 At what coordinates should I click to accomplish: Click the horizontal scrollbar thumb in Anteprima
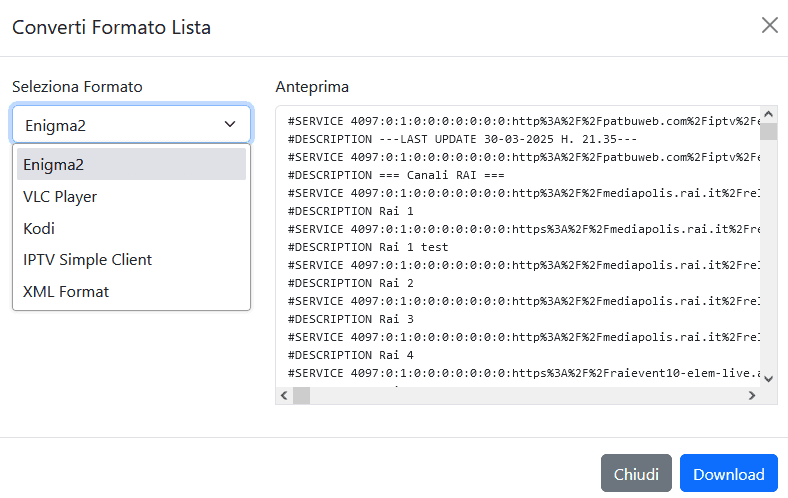pyautogui.click(x=302, y=395)
